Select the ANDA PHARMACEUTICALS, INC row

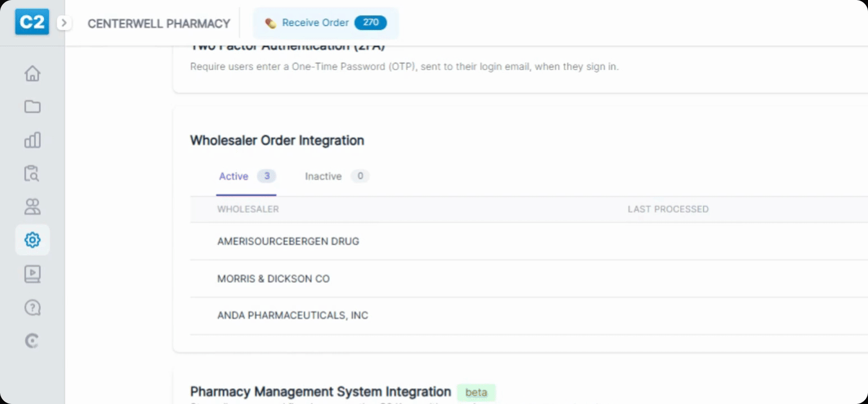[x=529, y=315]
